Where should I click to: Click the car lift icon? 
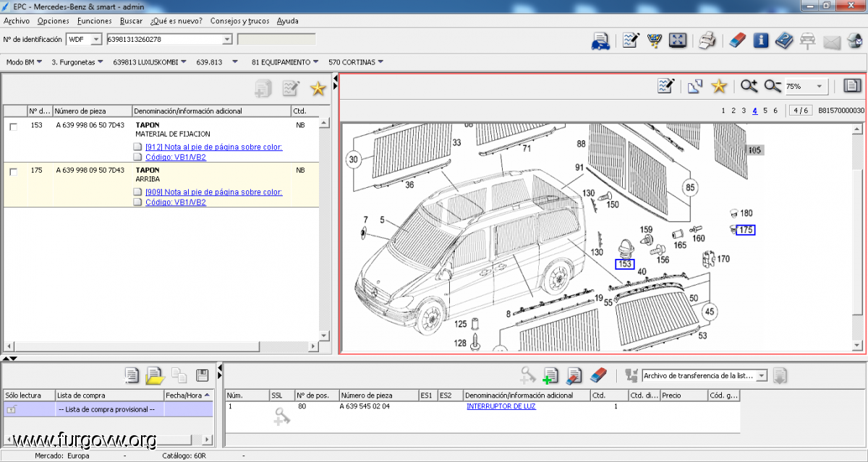click(808, 40)
